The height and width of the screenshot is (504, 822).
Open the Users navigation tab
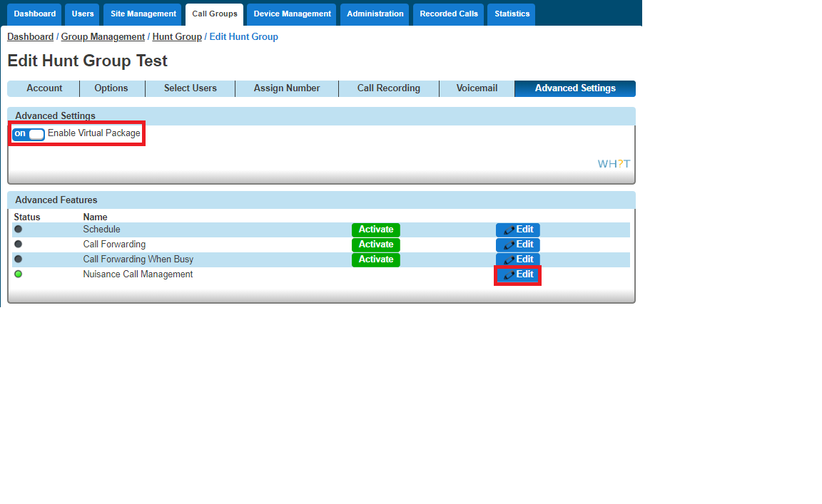[83, 14]
